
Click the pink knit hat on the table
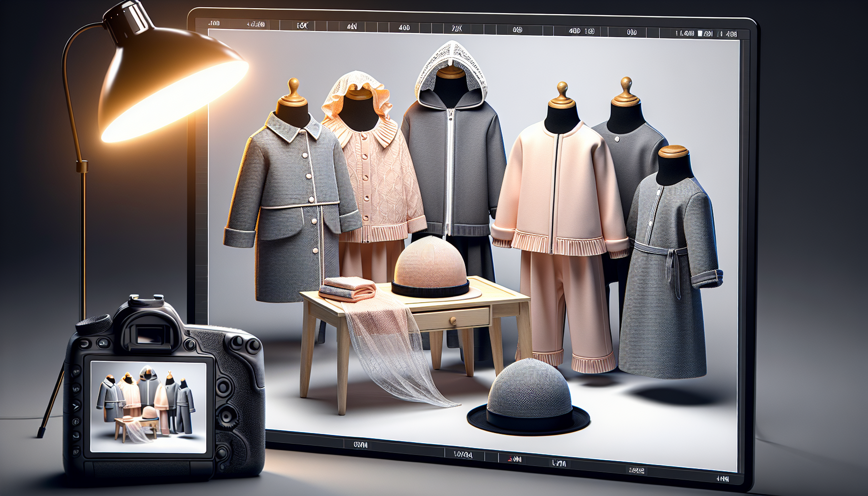point(430,266)
